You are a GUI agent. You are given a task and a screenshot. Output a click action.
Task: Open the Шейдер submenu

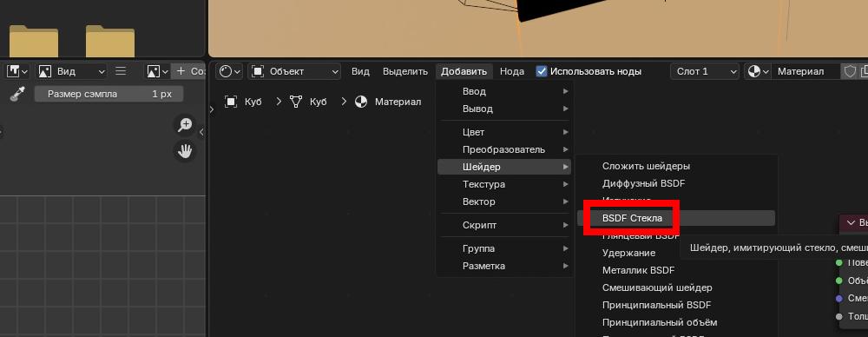coord(504,167)
